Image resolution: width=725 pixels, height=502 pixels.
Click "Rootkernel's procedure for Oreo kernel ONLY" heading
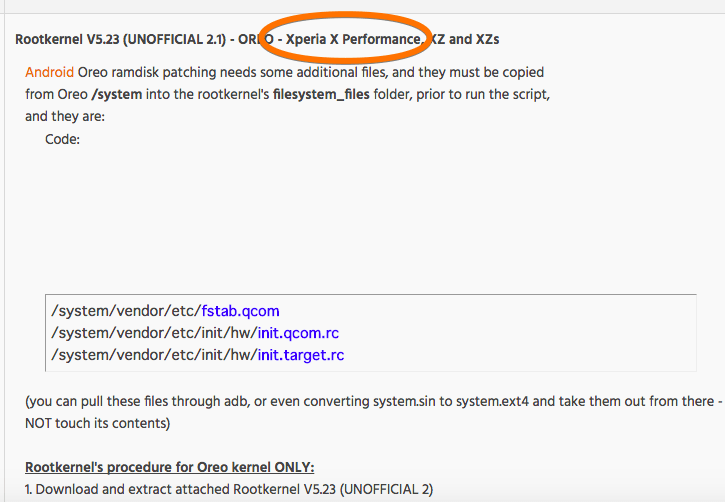[170, 467]
